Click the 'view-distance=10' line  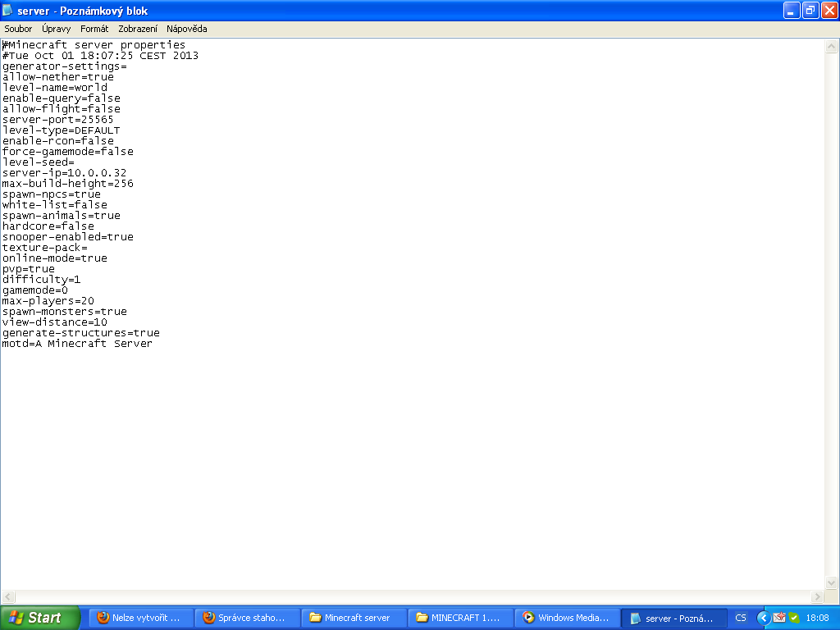tap(55, 322)
